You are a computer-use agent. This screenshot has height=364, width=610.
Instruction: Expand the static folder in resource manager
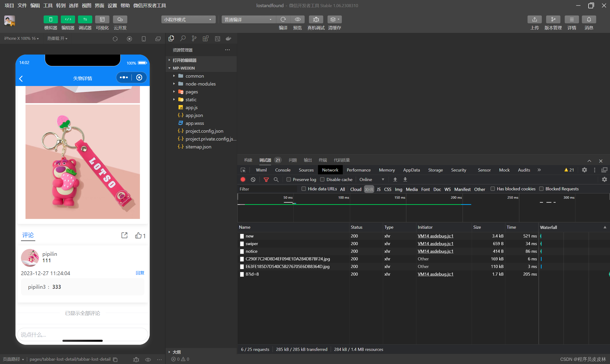[174, 100]
